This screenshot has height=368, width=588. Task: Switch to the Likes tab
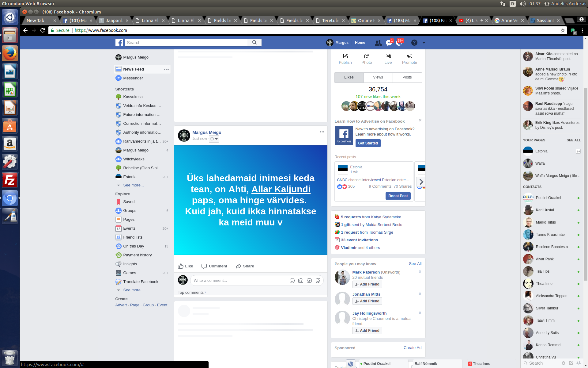pos(349,77)
